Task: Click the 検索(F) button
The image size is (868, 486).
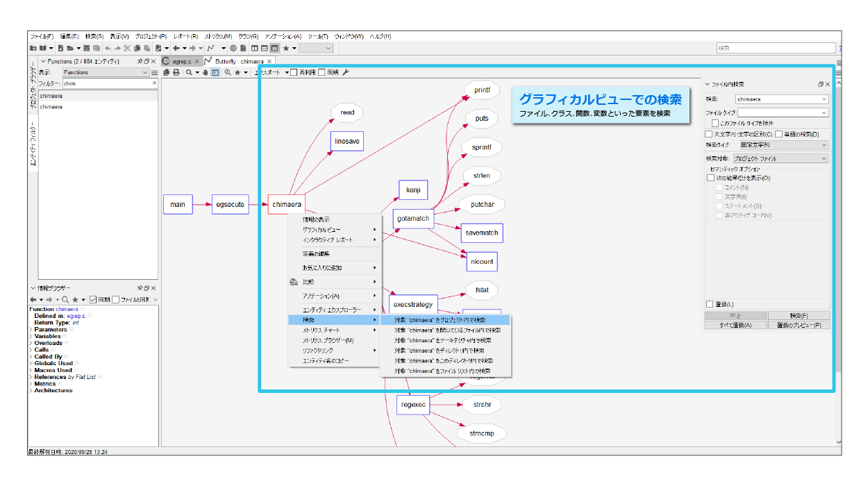Action: (799, 316)
